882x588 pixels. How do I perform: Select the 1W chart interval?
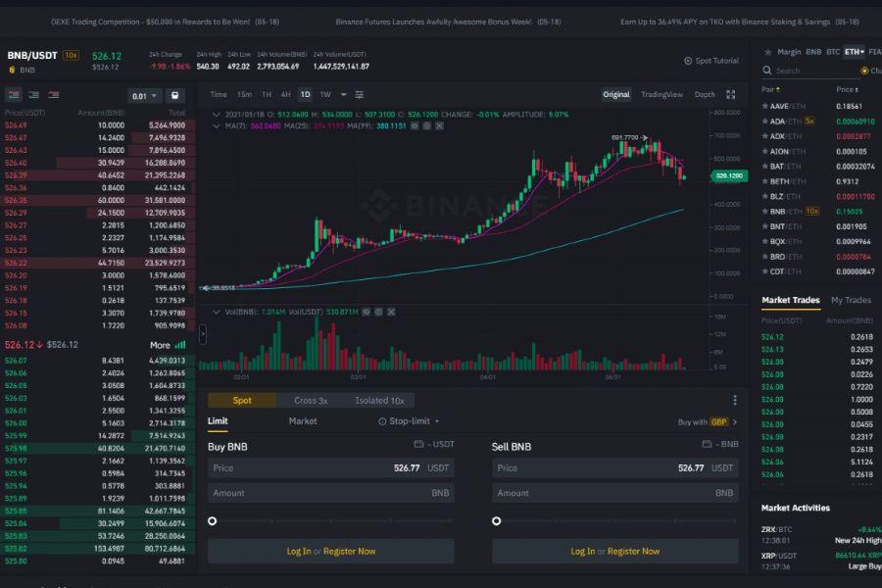[325, 94]
